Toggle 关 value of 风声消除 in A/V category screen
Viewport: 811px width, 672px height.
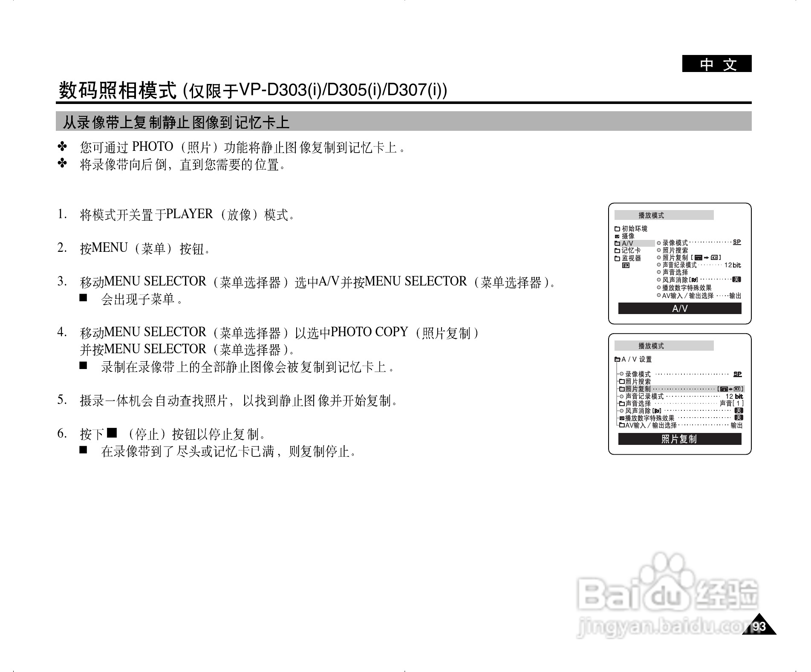click(x=737, y=280)
